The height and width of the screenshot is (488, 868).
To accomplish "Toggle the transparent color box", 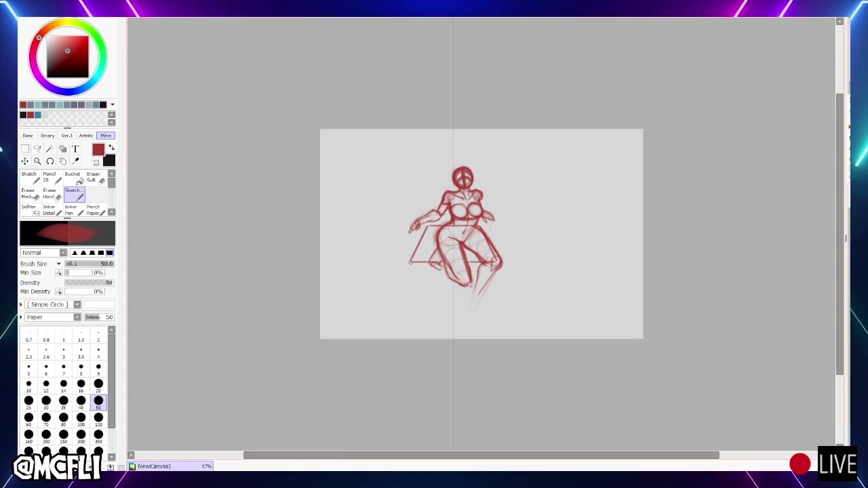I will [x=96, y=162].
